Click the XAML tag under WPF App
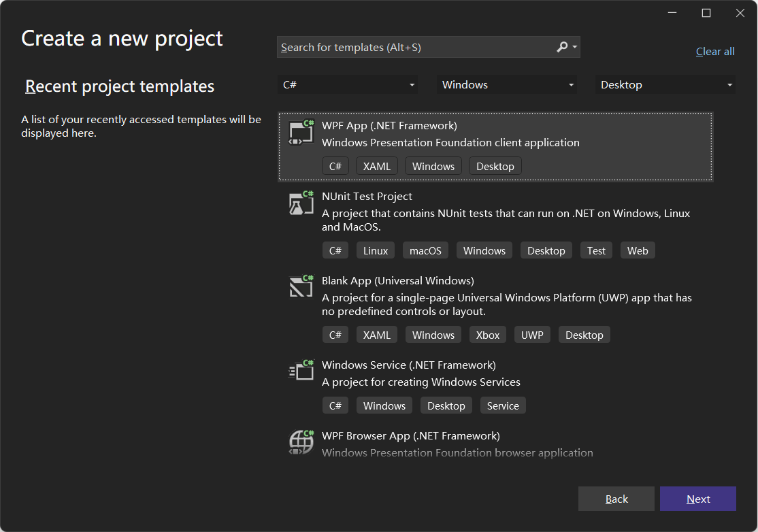 pyautogui.click(x=376, y=166)
